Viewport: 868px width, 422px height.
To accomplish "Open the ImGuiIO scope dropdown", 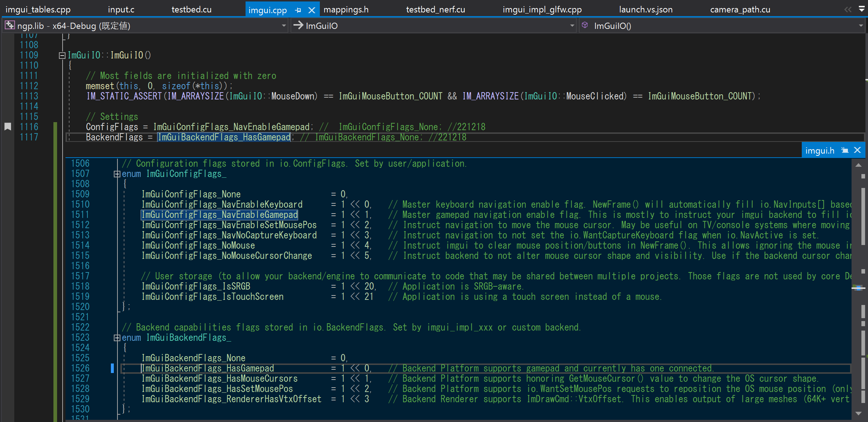I will pos(572,26).
